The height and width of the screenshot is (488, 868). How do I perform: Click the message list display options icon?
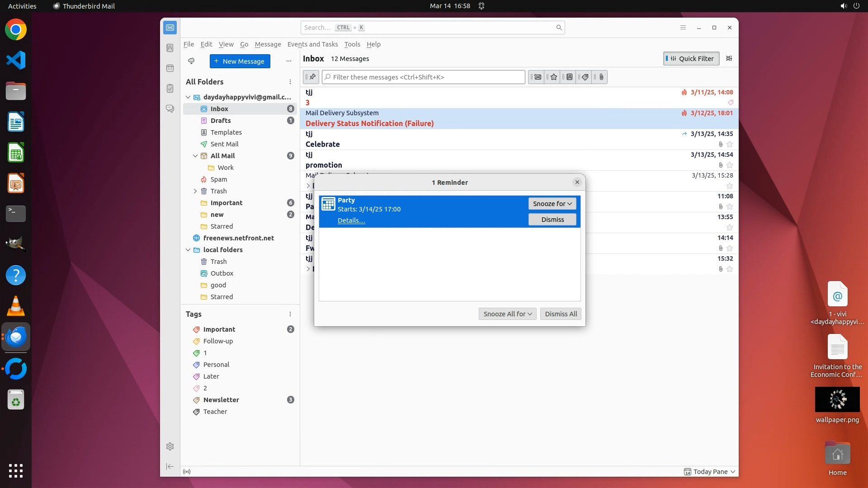pyautogui.click(x=729, y=58)
